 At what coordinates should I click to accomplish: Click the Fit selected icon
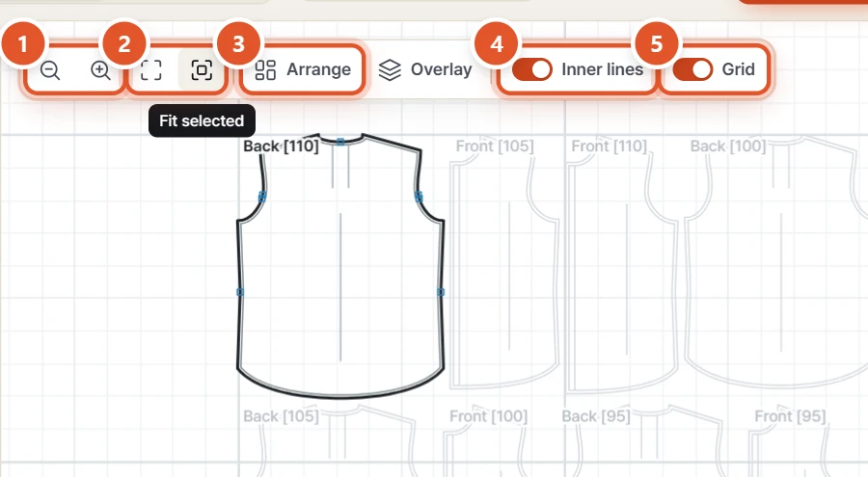[x=202, y=70]
